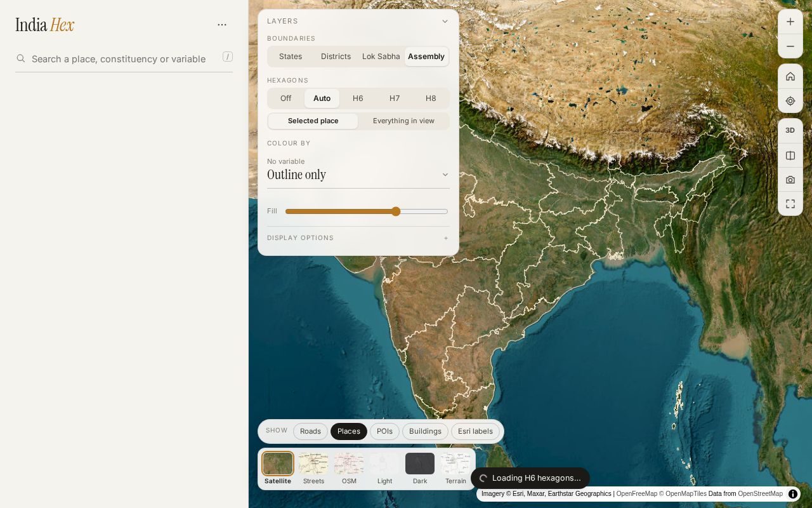Toggle Buildings overlay

(x=425, y=431)
